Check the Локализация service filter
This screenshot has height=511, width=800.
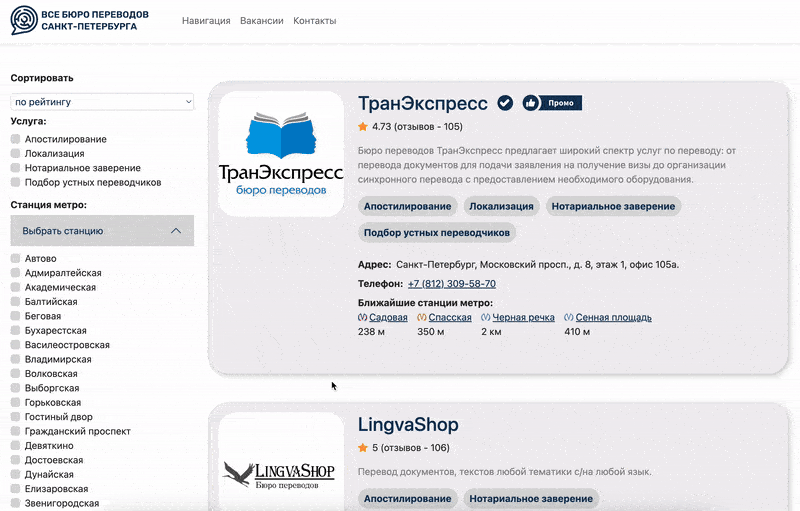[x=15, y=153]
